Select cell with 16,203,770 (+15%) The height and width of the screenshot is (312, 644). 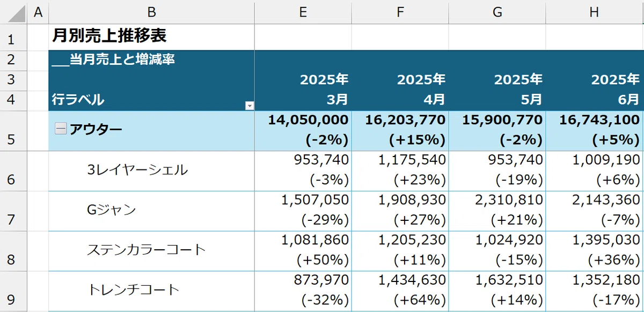pyautogui.click(x=400, y=131)
